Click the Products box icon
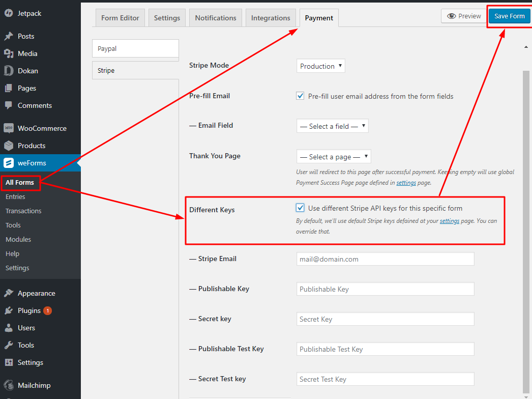 coord(9,146)
